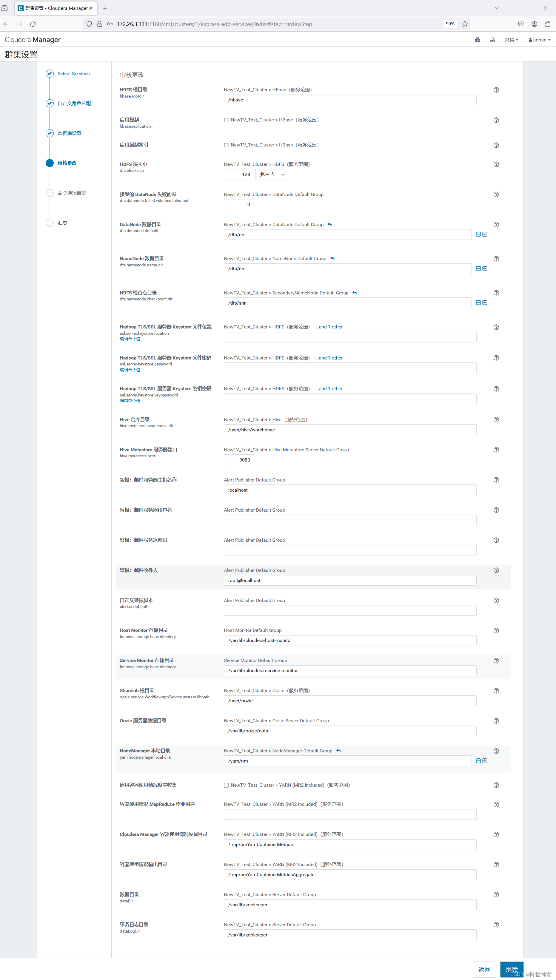Open help for NodeManager 本地目录 setting
Screen dimensions: 556x980
point(496,751)
